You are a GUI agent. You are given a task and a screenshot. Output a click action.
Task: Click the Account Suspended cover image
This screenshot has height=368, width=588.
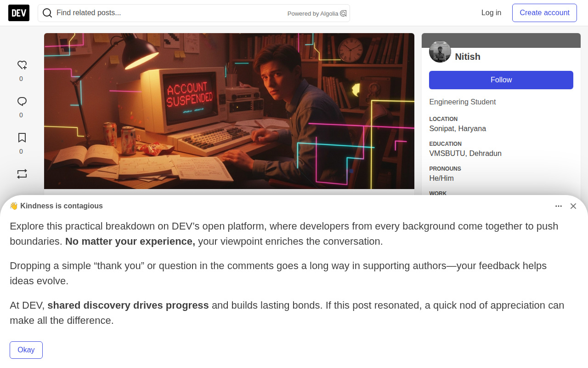click(x=229, y=111)
